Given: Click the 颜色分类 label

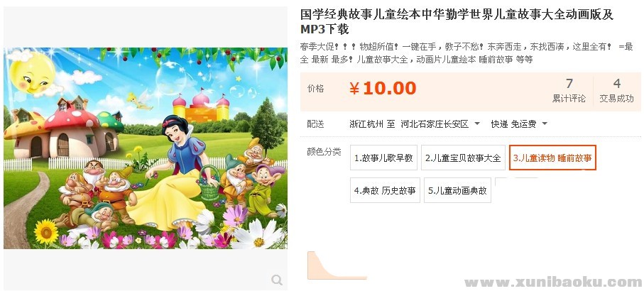Looking at the screenshot, I should click(324, 152).
